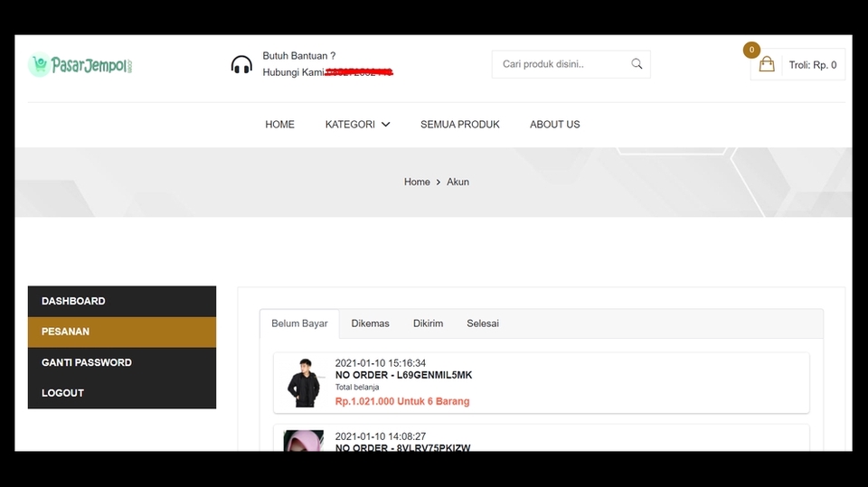Click order date 2021-01-10 15:16:34
Image resolution: width=868 pixels, height=487 pixels.
(x=381, y=363)
